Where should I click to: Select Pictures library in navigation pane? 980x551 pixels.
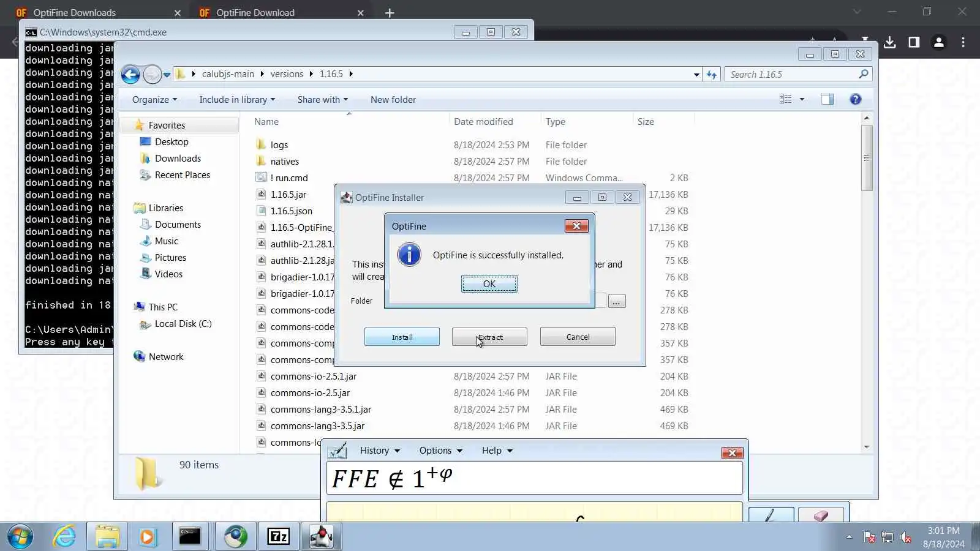coord(170,257)
